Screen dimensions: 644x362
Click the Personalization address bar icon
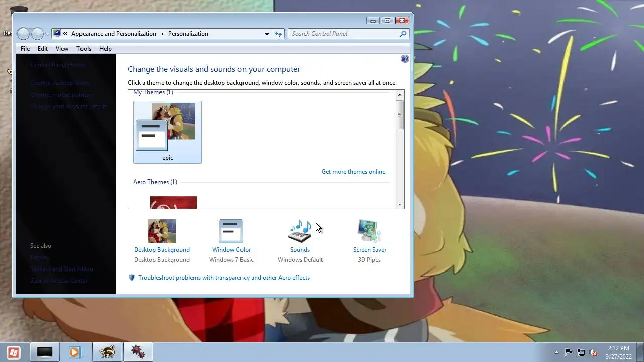pos(57,34)
